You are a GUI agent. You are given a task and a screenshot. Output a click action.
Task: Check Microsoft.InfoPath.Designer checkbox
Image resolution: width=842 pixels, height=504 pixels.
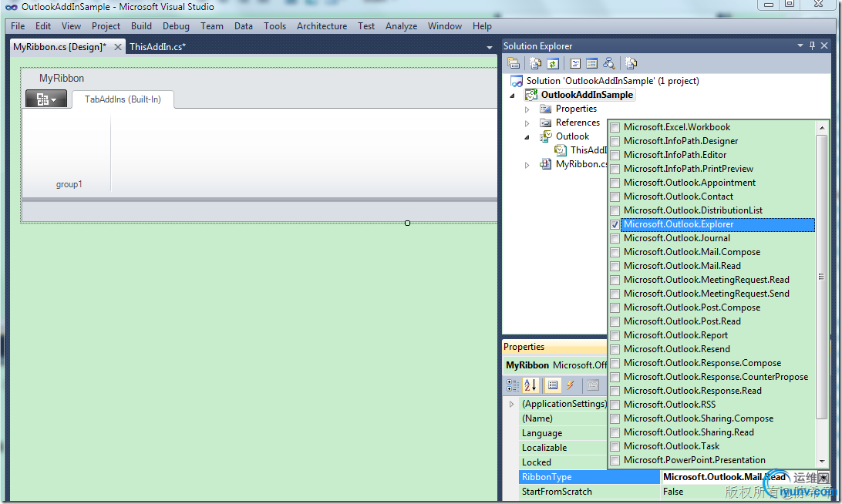[x=615, y=142]
